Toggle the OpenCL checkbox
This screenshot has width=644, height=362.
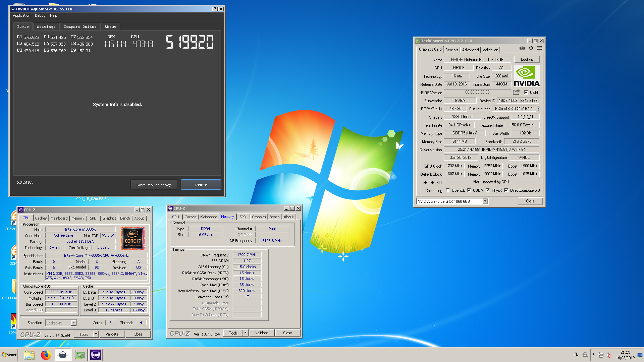point(448,190)
